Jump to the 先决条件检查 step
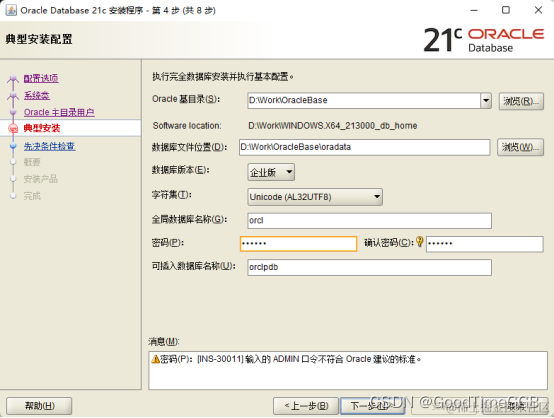The image size is (554, 418). pos(49,146)
